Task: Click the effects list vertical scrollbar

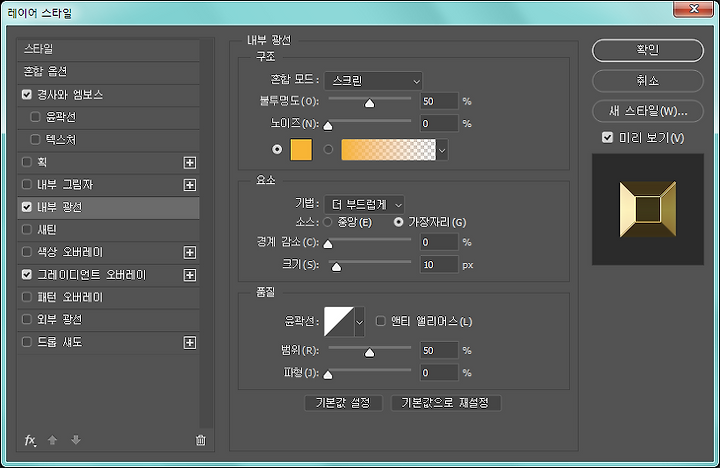Action: pos(207,233)
